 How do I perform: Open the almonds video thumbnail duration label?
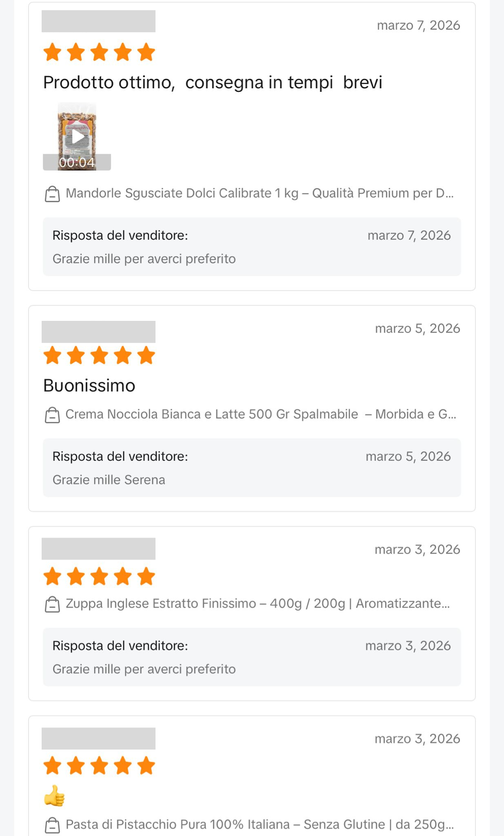coord(77,162)
